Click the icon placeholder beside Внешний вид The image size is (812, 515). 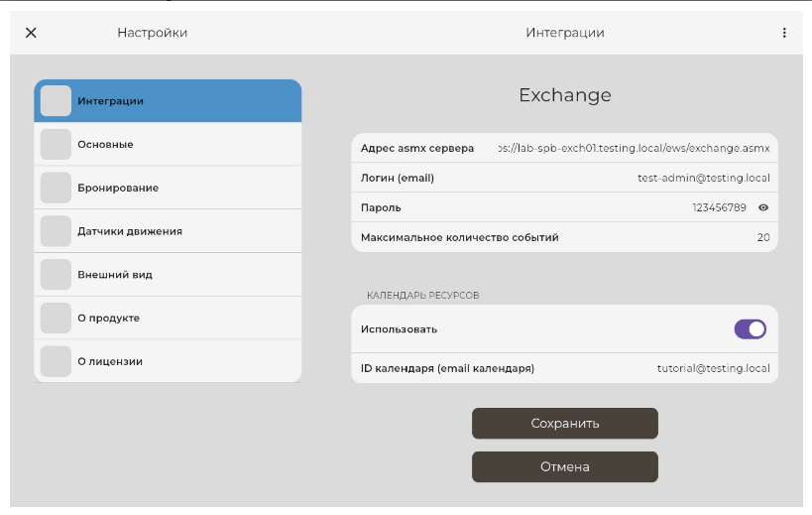tap(56, 275)
